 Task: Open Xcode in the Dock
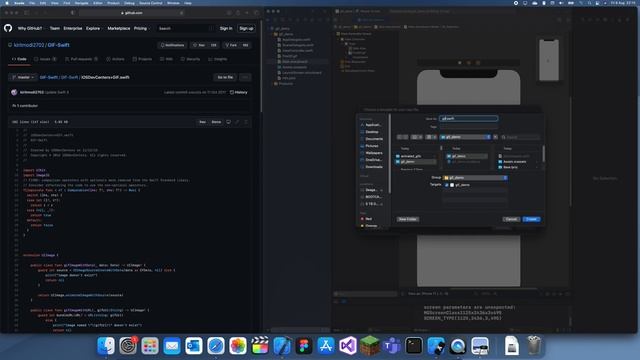(x=282, y=346)
